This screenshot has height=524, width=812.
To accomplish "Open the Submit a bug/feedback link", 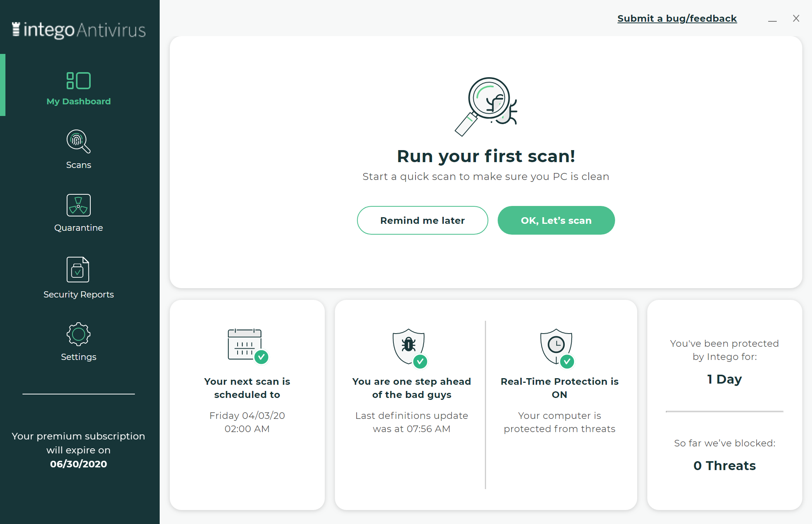I will pos(677,18).
